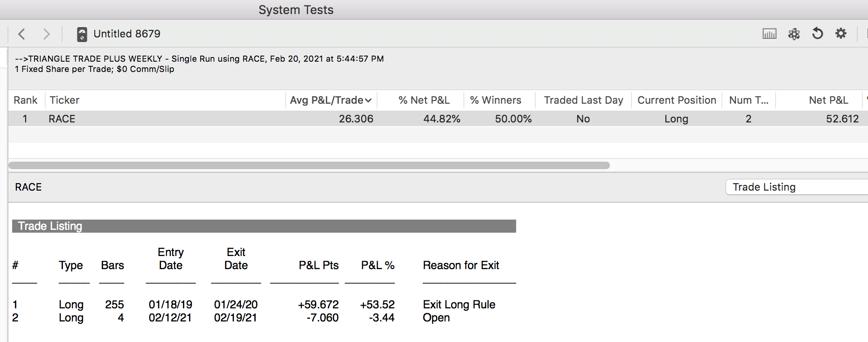
Task: Click the System Tests window title
Action: click(x=296, y=10)
